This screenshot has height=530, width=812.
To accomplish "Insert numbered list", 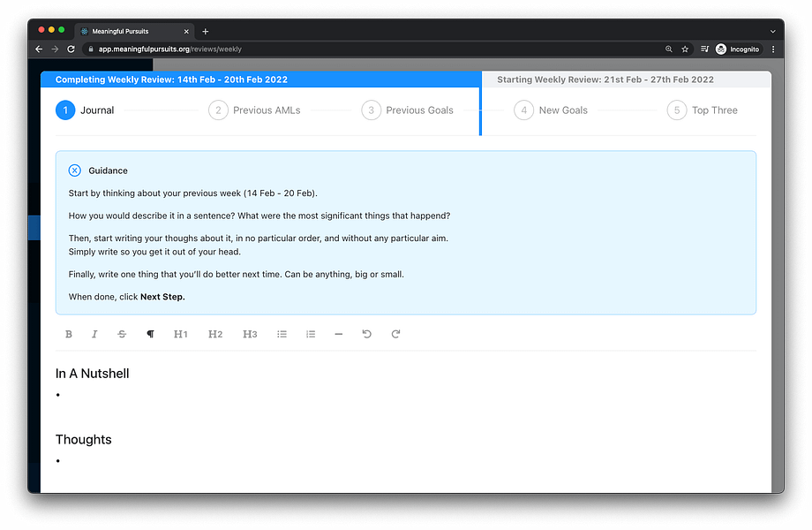I will click(x=311, y=334).
